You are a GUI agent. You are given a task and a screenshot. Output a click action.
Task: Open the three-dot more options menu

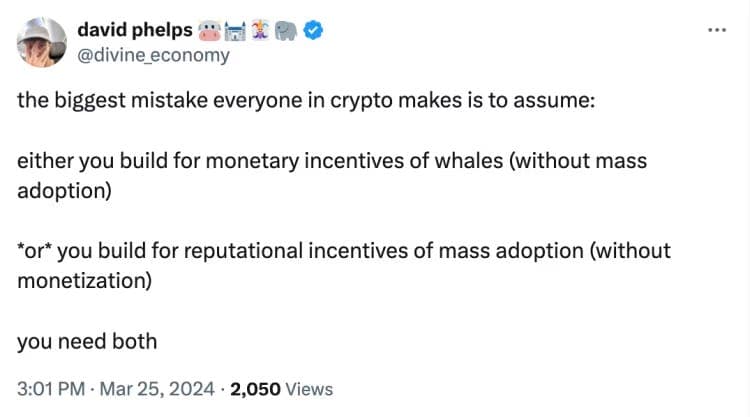pos(717,30)
